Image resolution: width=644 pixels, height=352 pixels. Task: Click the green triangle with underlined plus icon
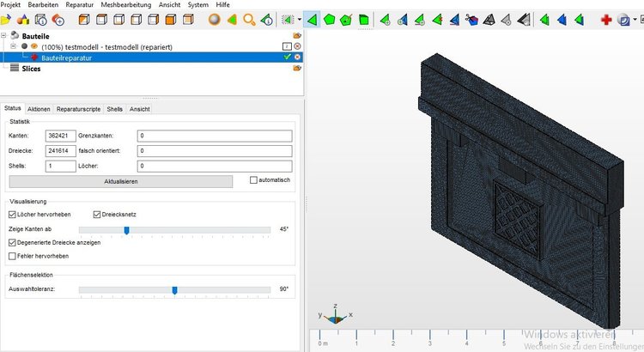point(420,19)
